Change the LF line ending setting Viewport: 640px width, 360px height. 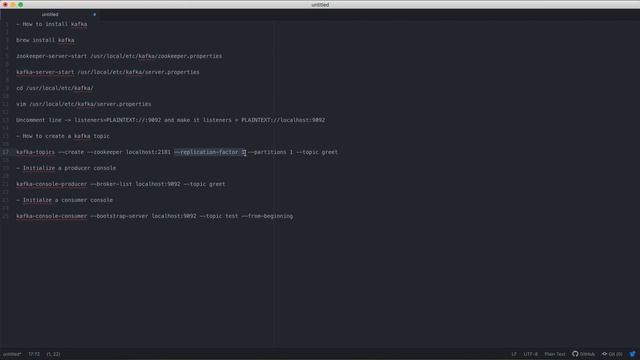click(x=514, y=354)
